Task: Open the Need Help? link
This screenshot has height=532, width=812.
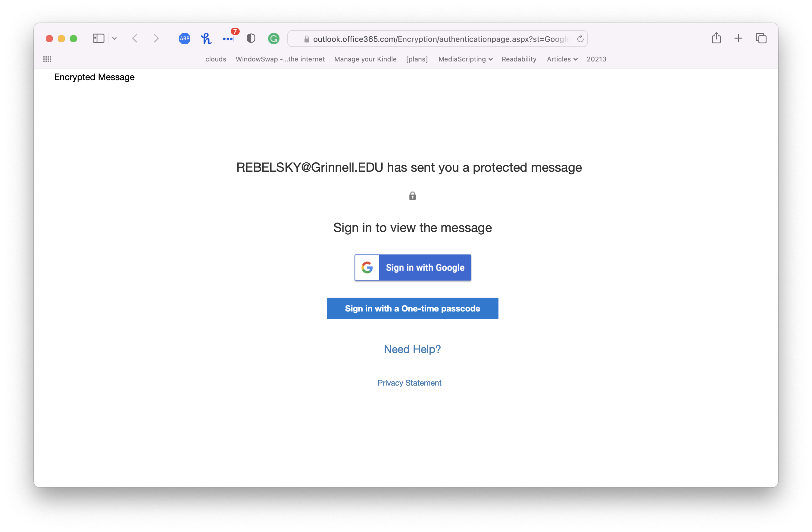Action: coord(412,349)
